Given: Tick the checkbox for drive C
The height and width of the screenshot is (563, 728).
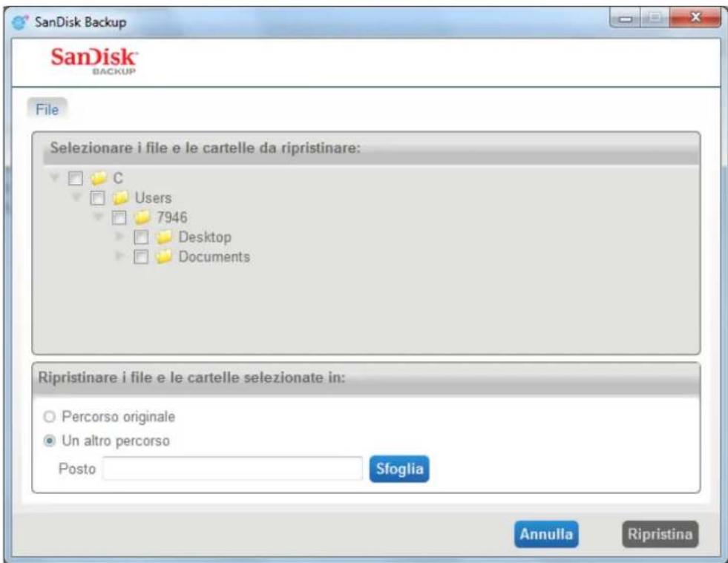Looking at the screenshot, I should tap(75, 178).
